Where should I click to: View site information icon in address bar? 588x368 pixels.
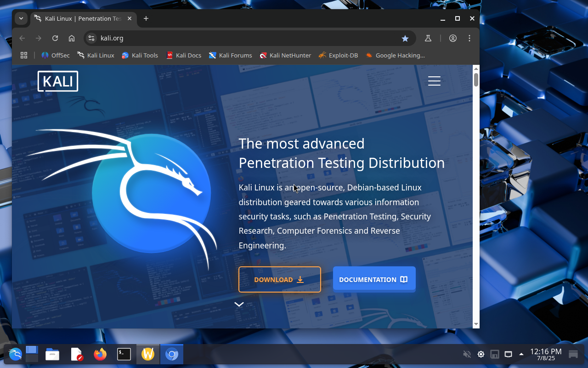coord(91,38)
